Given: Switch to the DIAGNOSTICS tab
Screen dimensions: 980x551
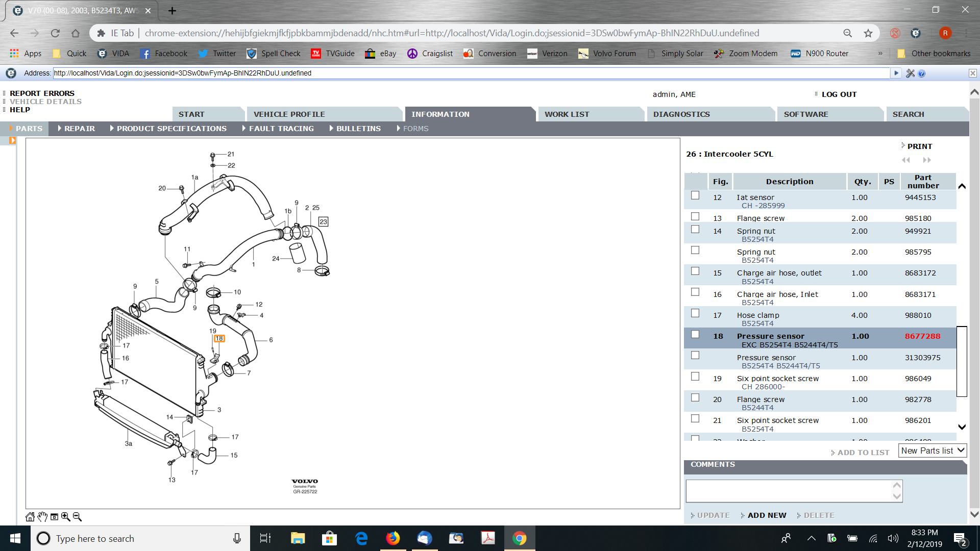Looking at the screenshot, I should pos(681,114).
